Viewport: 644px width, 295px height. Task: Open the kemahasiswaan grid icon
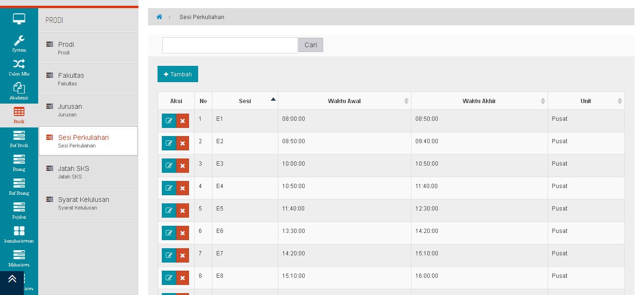click(19, 232)
